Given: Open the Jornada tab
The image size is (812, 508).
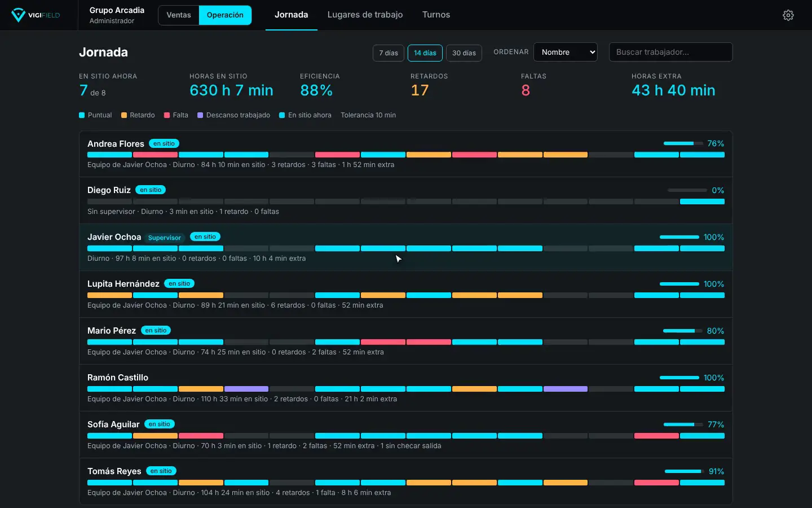Looking at the screenshot, I should tap(292, 15).
